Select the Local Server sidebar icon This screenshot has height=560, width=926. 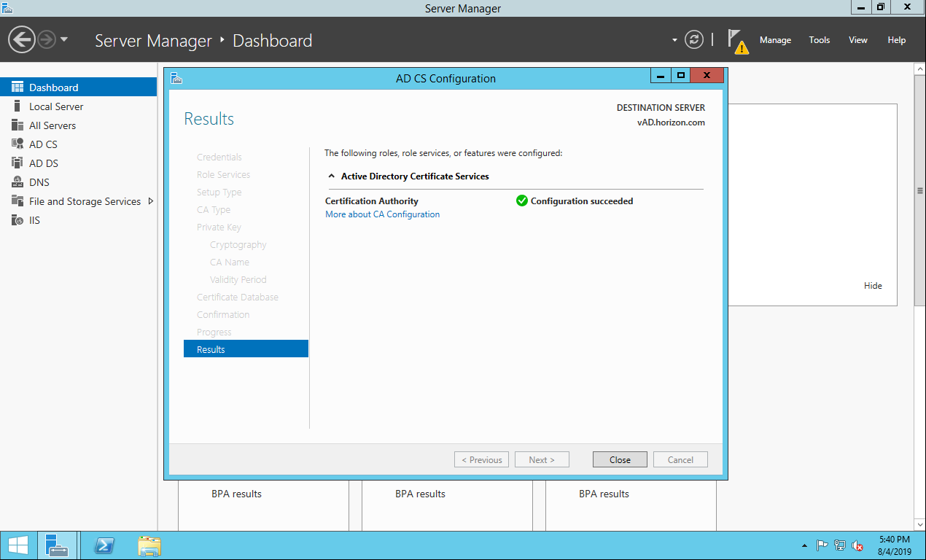click(17, 106)
